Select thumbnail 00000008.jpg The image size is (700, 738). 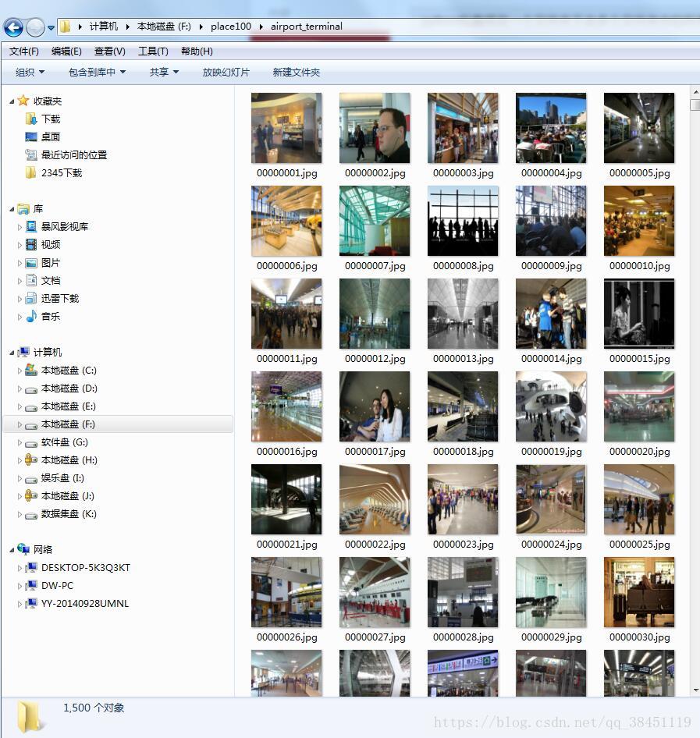click(x=463, y=221)
